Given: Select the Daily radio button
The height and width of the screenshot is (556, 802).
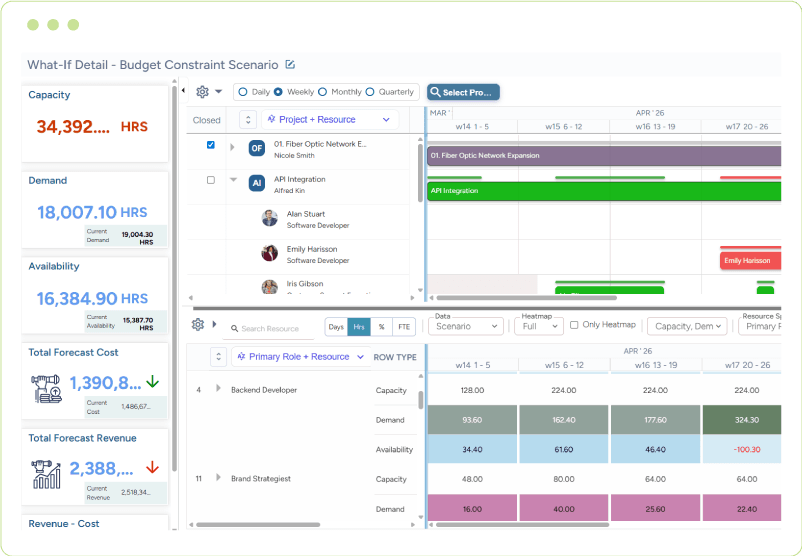Looking at the screenshot, I should click(x=243, y=92).
